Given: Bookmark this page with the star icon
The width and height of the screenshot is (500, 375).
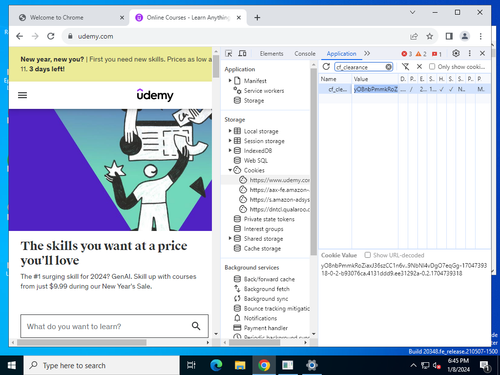Looking at the screenshot, I should pyautogui.click(x=430, y=36).
